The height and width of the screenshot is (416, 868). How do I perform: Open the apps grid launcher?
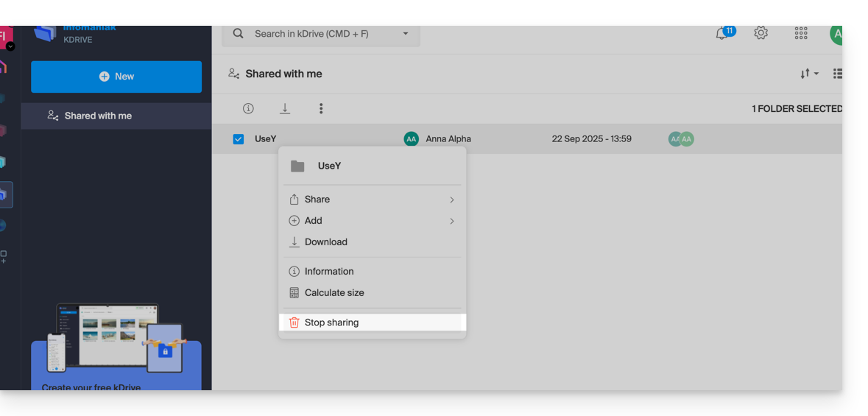[x=801, y=33]
